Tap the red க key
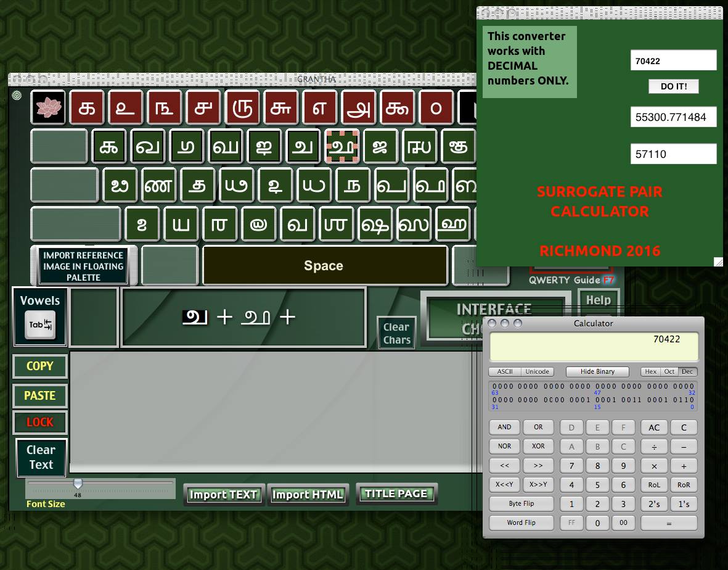728x570 pixels. 88,108
